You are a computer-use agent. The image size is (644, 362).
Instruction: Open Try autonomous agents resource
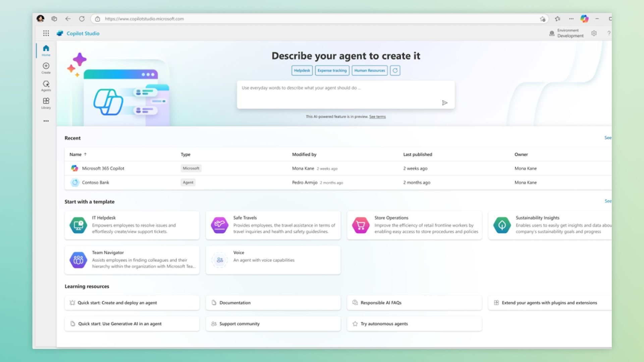coord(415,324)
